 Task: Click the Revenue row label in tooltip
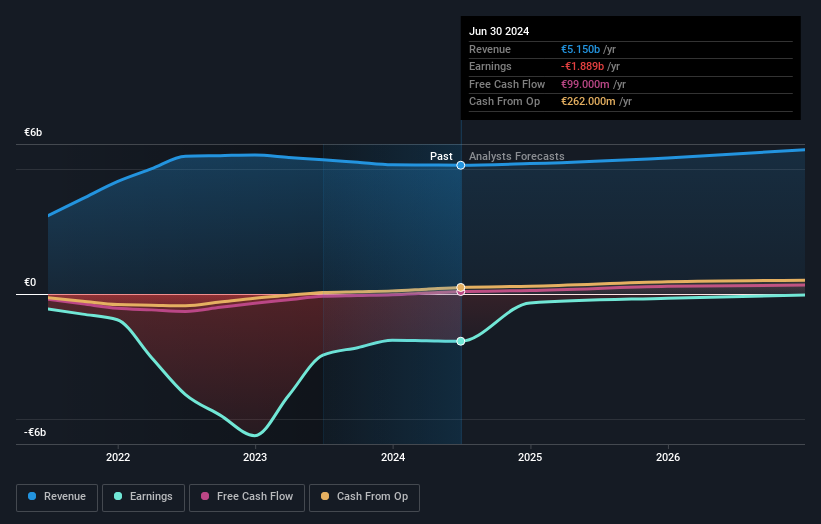pos(490,49)
